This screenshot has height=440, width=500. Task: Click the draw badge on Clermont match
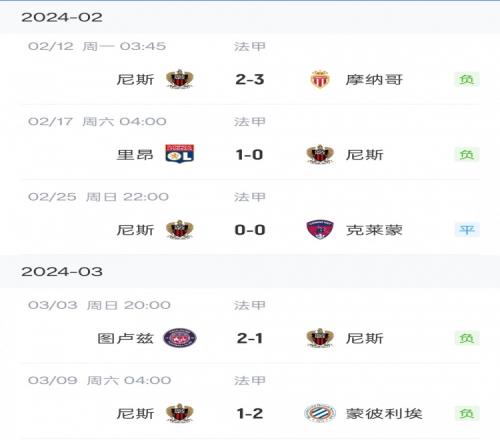pos(467,229)
